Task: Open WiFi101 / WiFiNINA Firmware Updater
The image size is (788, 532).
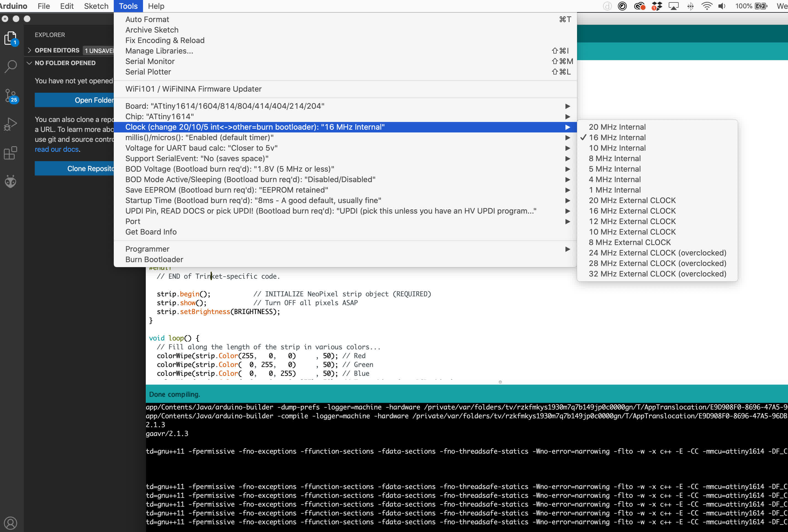Action: point(345,89)
